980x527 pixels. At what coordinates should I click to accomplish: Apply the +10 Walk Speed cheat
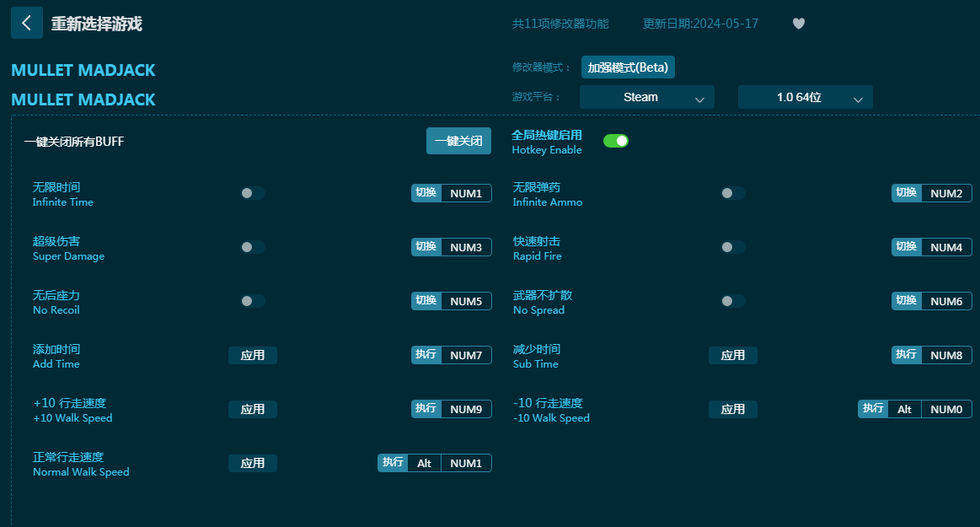coord(253,410)
